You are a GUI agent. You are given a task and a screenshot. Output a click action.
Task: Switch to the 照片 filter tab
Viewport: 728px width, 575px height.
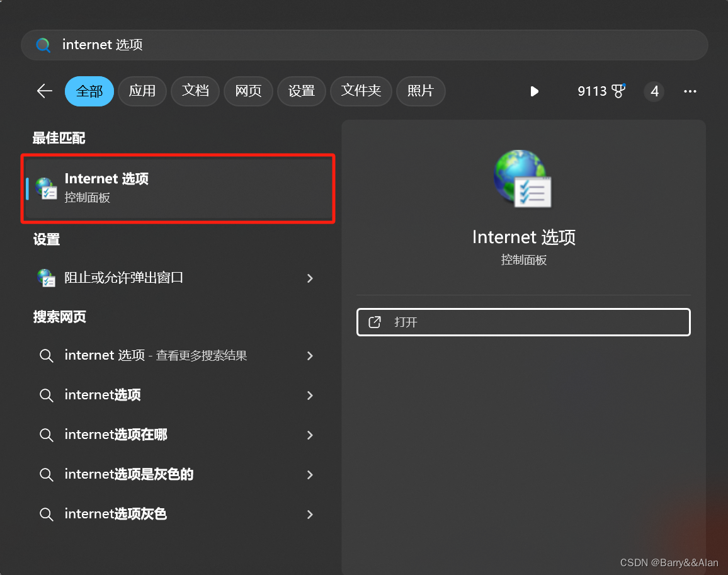point(421,91)
